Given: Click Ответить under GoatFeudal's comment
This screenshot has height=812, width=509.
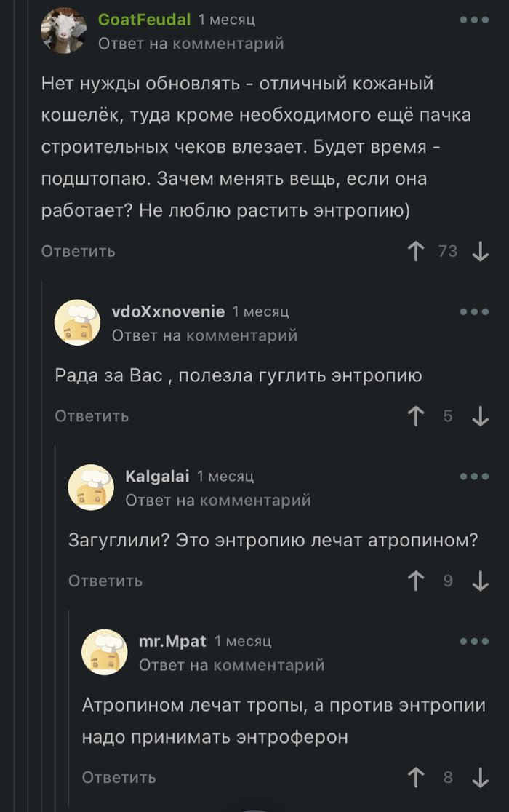Looking at the screenshot, I should coord(78,251).
